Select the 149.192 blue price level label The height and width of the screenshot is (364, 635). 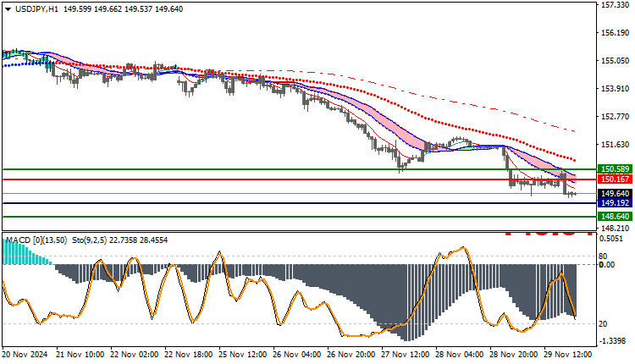[615, 203]
